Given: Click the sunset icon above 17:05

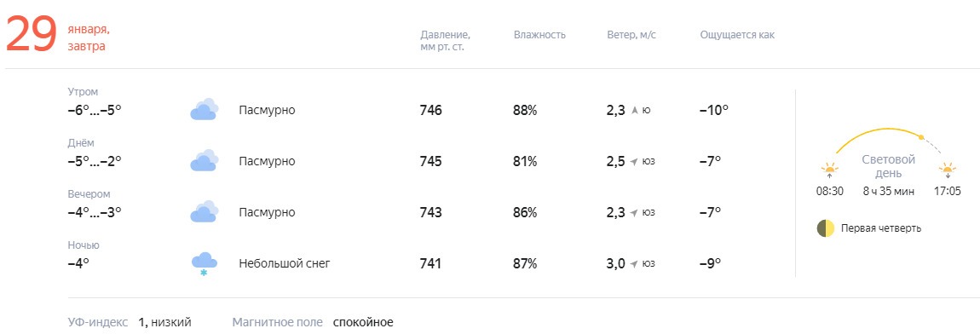Looking at the screenshot, I should [x=948, y=170].
